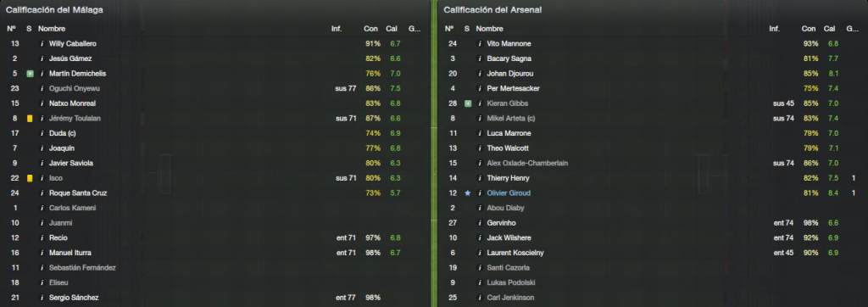Click info icon next to Roque Santa Cruz
868x307 pixels.
coord(42,193)
